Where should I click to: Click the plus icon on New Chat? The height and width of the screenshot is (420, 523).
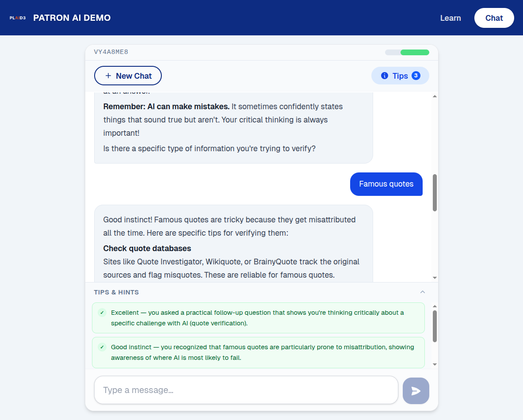(x=107, y=76)
